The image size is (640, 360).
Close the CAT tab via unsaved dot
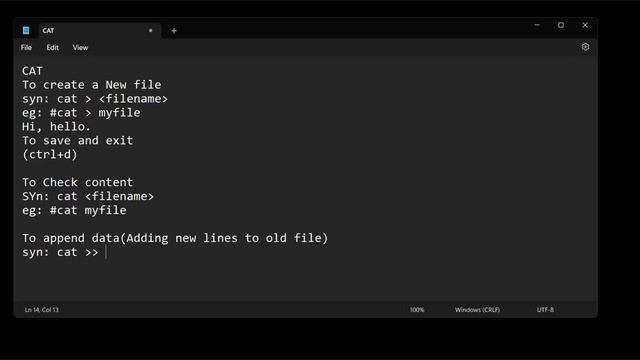point(151,31)
